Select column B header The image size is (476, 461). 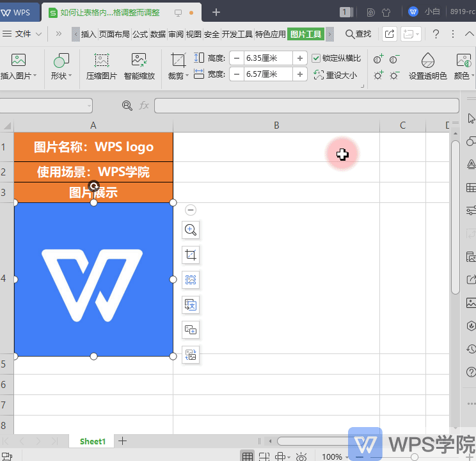click(x=276, y=125)
